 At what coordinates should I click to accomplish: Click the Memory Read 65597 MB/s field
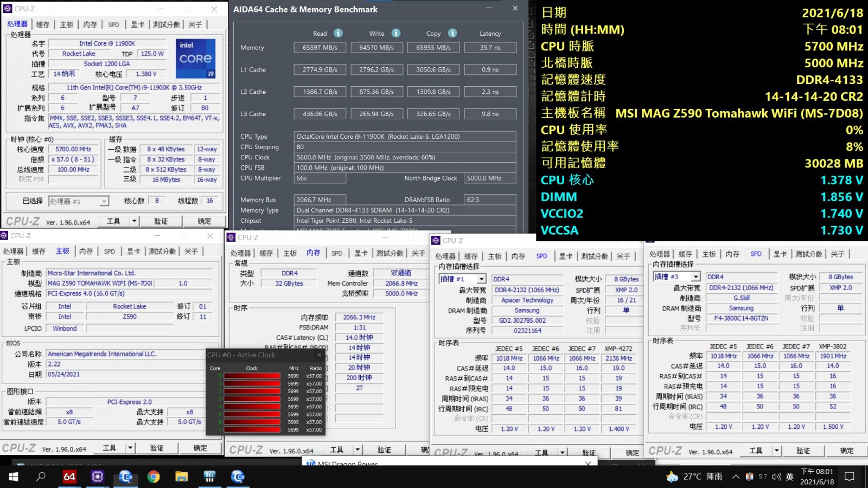[x=320, y=48]
